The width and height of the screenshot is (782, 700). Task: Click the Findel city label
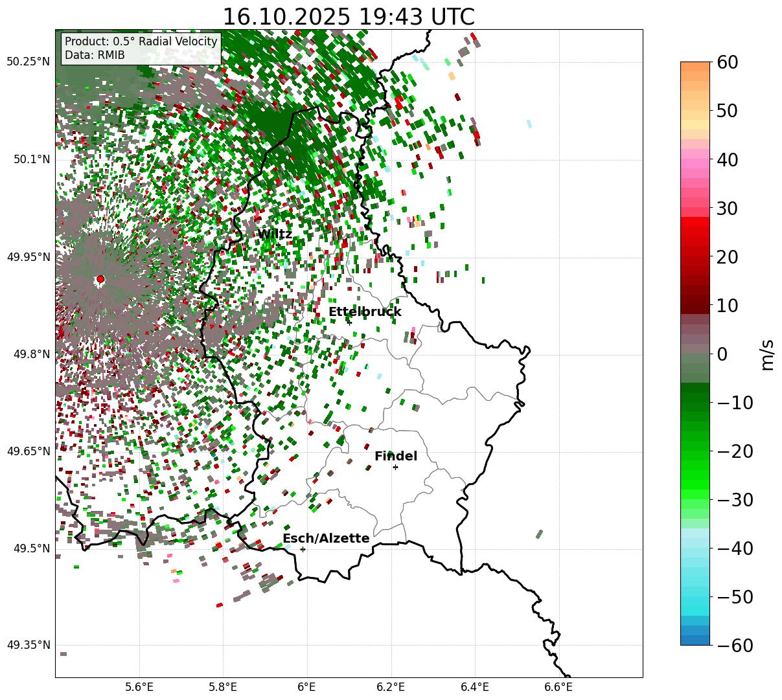[396, 457]
